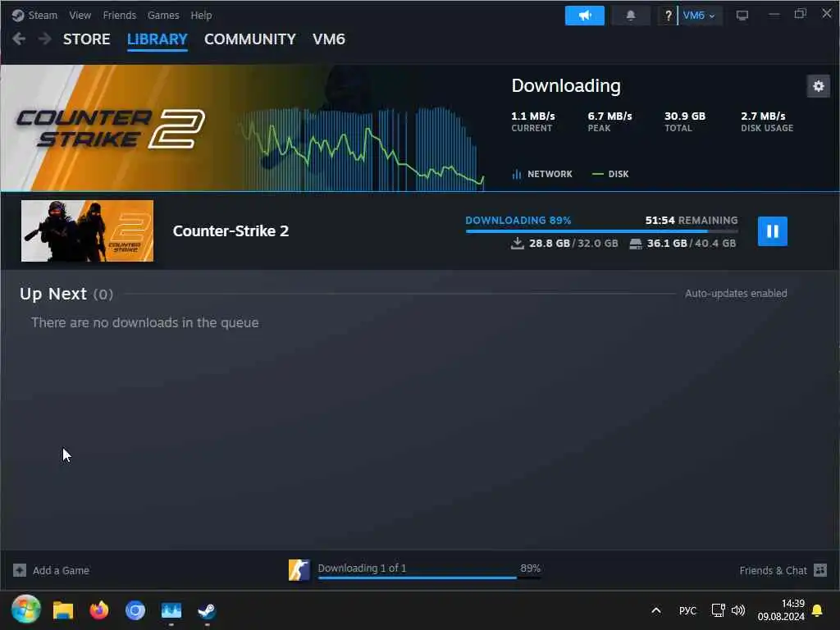Click the disk drive icon beside 36.1 GB

coord(636,244)
